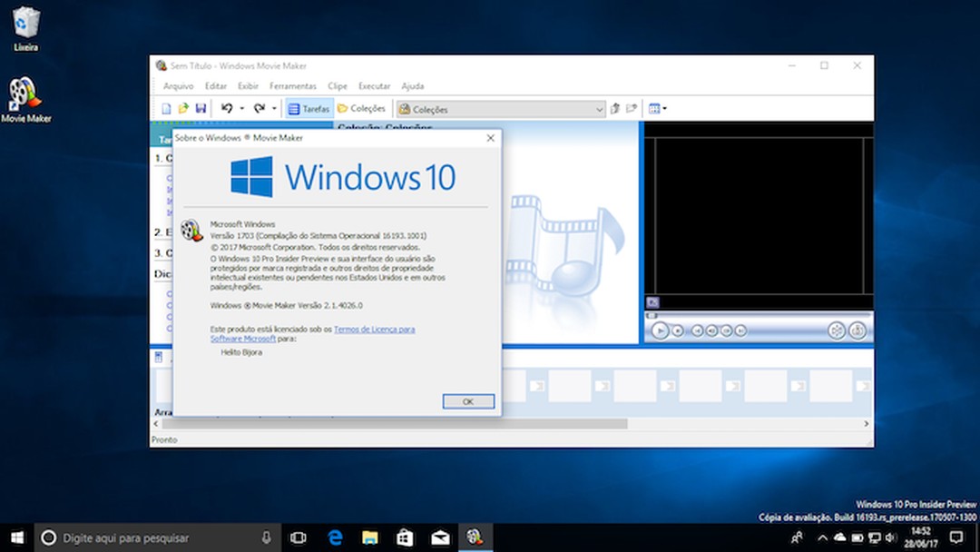
Task: Click the Redo arrow icon
Action: point(260,108)
